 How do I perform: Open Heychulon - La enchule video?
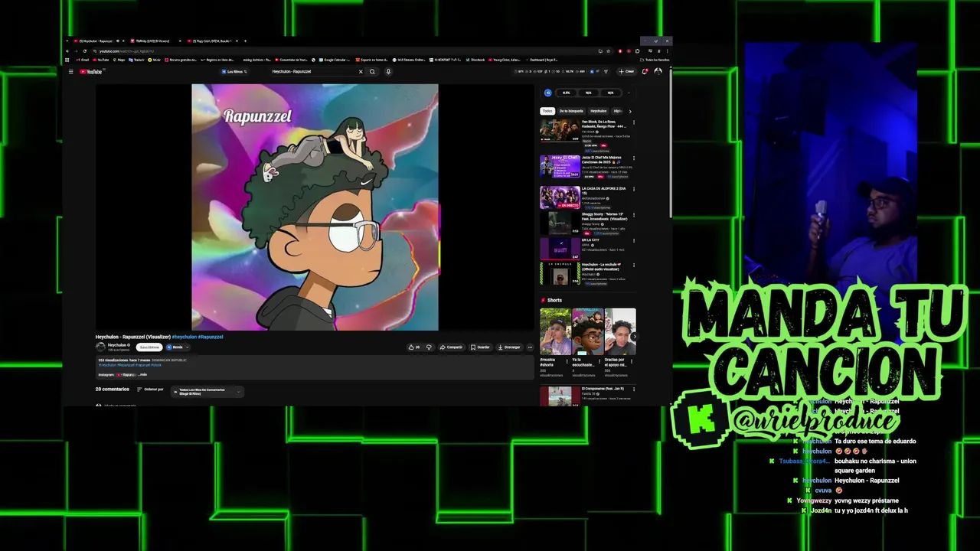coord(560,274)
